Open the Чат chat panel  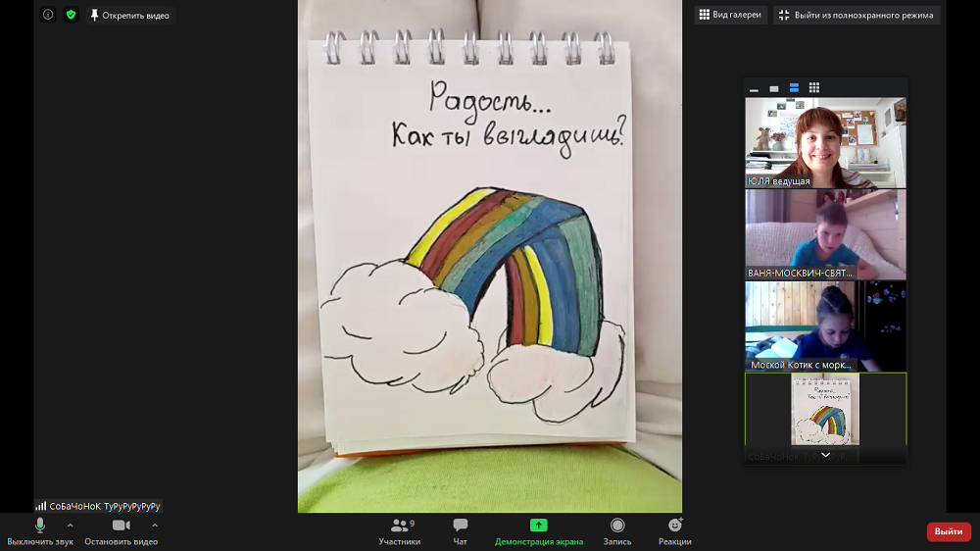(460, 530)
